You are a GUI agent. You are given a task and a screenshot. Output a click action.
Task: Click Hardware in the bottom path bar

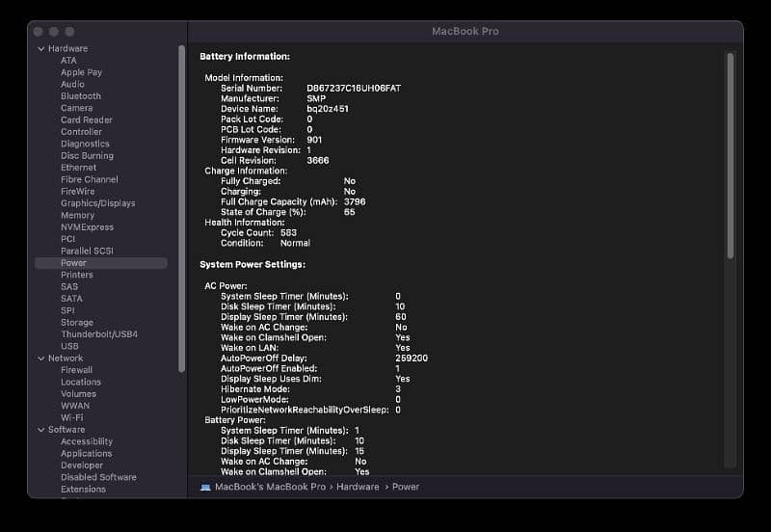[359, 487]
